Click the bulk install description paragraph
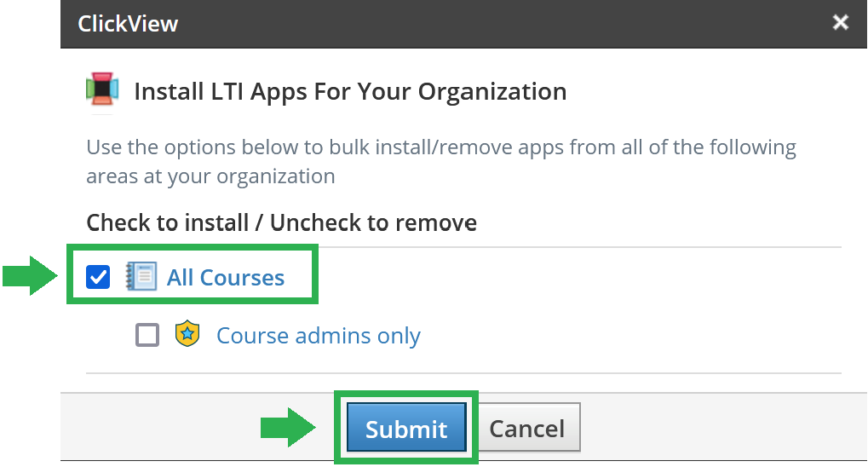The image size is (868, 467). [x=441, y=161]
